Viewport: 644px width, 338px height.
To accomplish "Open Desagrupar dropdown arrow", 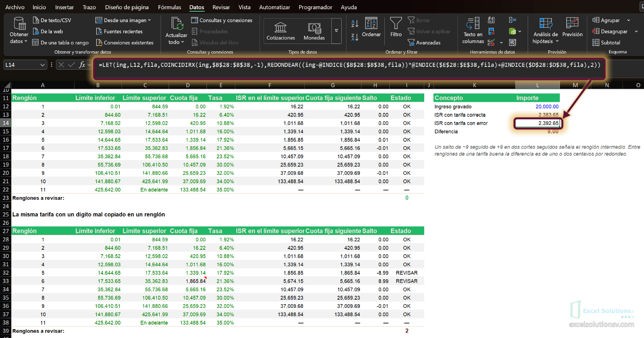I will click(x=636, y=31).
